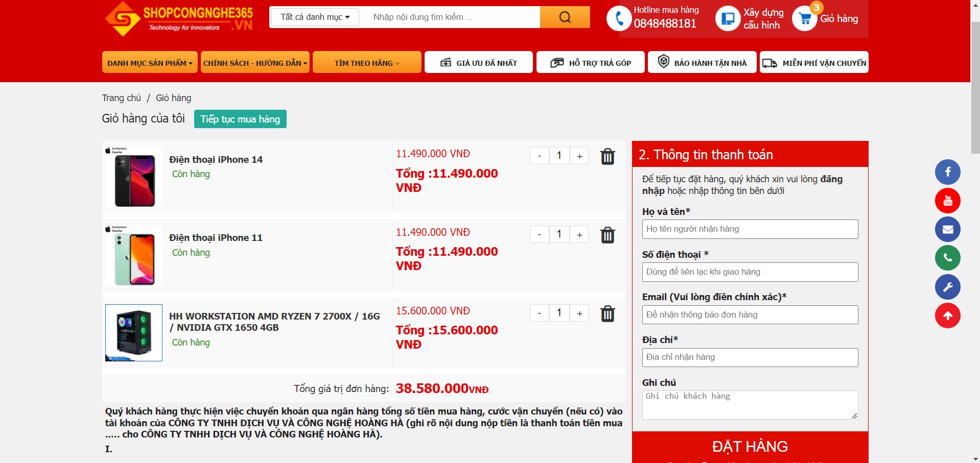Click the green phone call floating button

(948, 258)
